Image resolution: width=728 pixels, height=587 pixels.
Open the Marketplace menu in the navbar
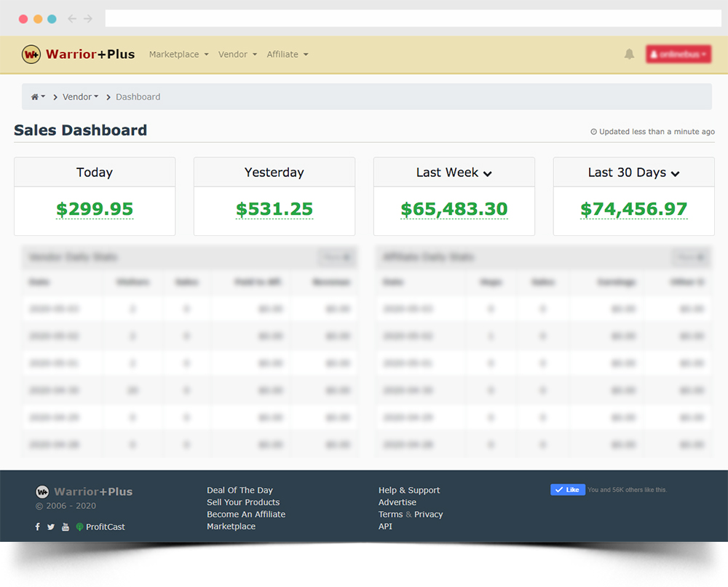[x=179, y=55]
